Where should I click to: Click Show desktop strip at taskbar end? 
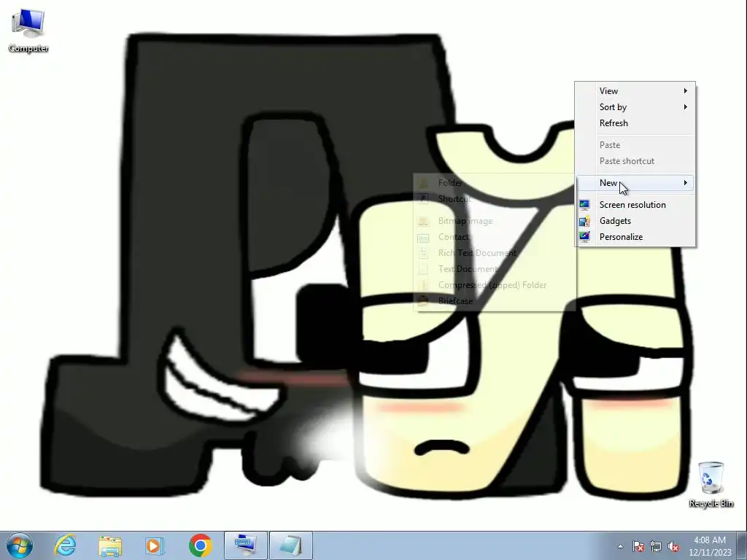[x=742, y=546]
